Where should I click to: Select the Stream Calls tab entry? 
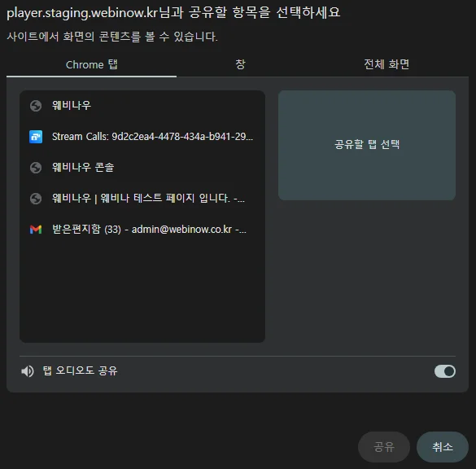(x=142, y=137)
